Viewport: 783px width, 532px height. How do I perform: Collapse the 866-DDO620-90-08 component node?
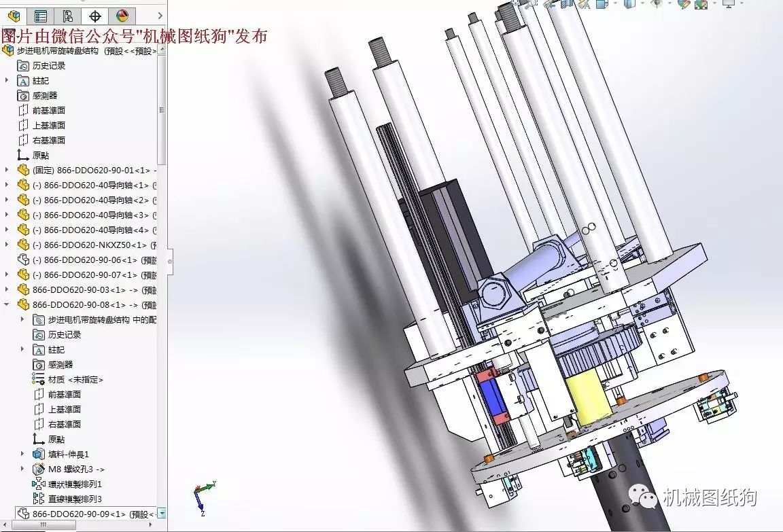pos(7,304)
